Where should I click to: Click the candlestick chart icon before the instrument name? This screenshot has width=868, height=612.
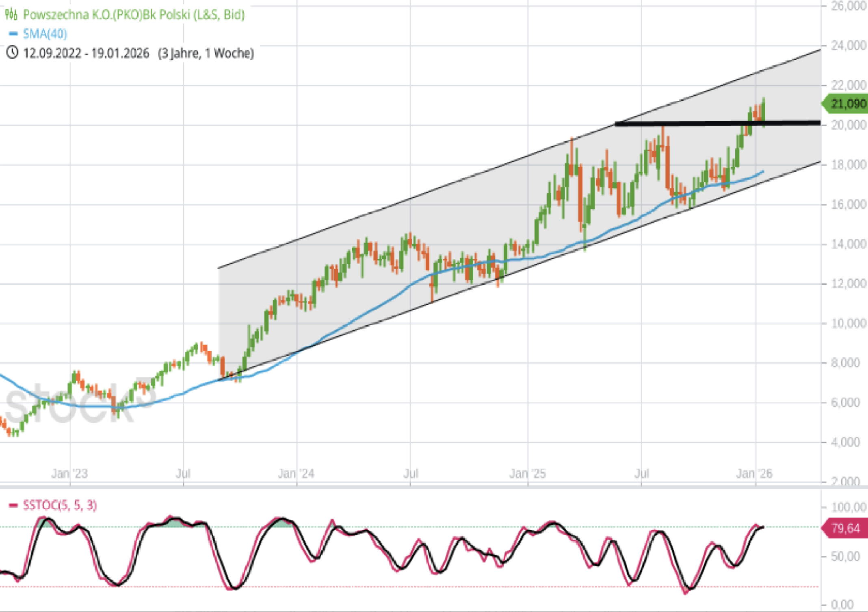(x=11, y=15)
